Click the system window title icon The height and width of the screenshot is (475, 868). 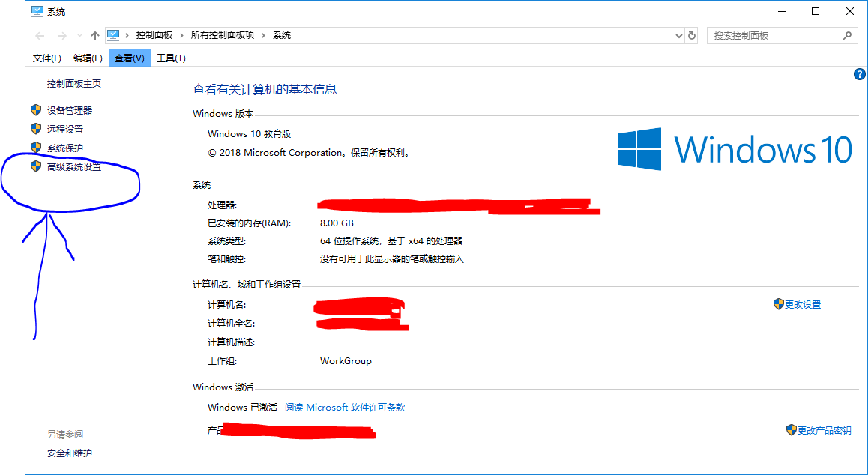point(37,12)
